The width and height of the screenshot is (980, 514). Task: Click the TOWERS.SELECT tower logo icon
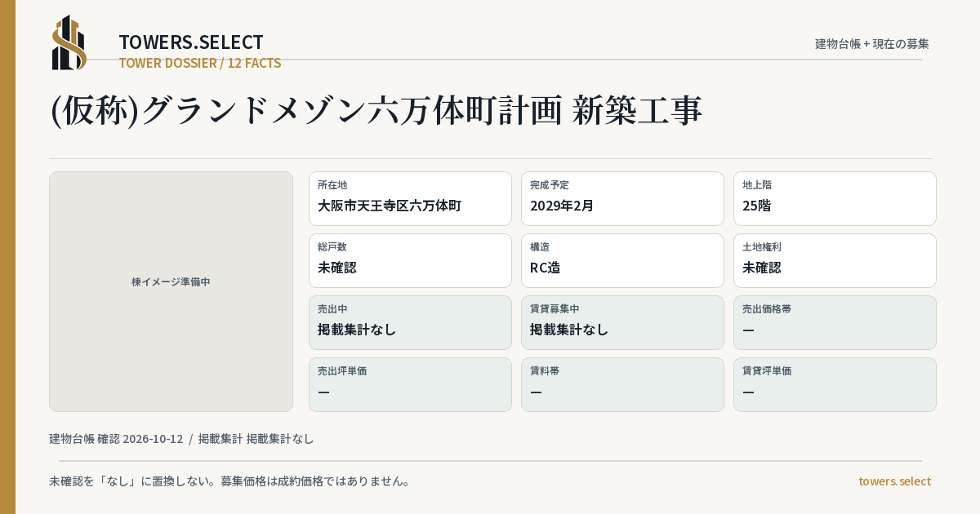tap(69, 42)
